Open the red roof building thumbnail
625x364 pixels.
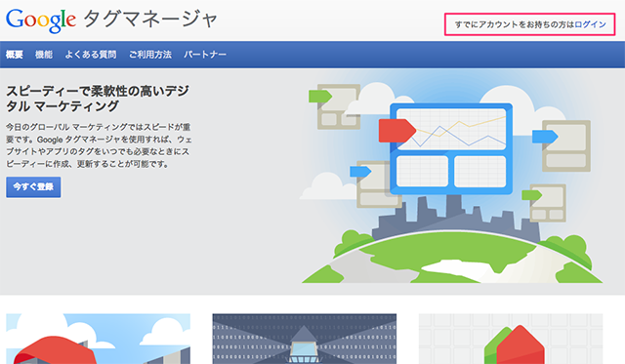[98, 339]
